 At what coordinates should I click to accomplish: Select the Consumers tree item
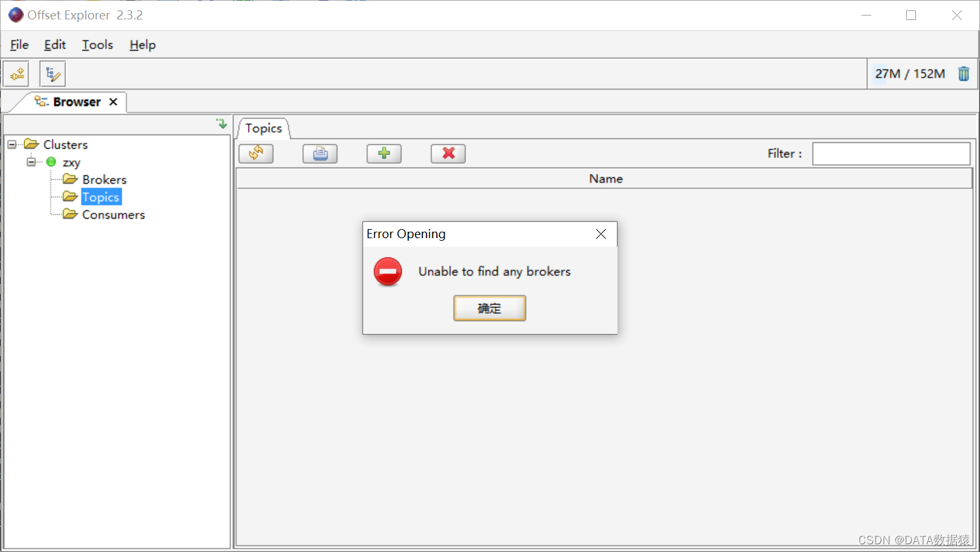113,214
